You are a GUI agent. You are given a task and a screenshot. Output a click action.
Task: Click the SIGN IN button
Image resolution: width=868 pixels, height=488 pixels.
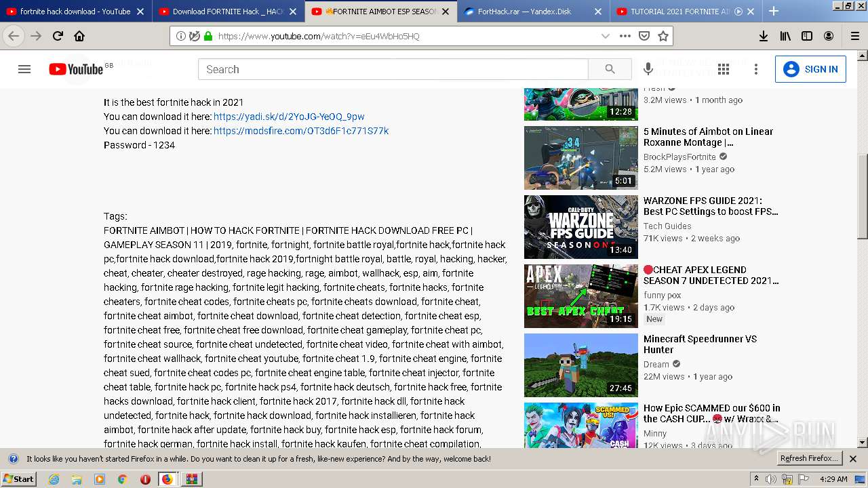pyautogui.click(x=810, y=69)
